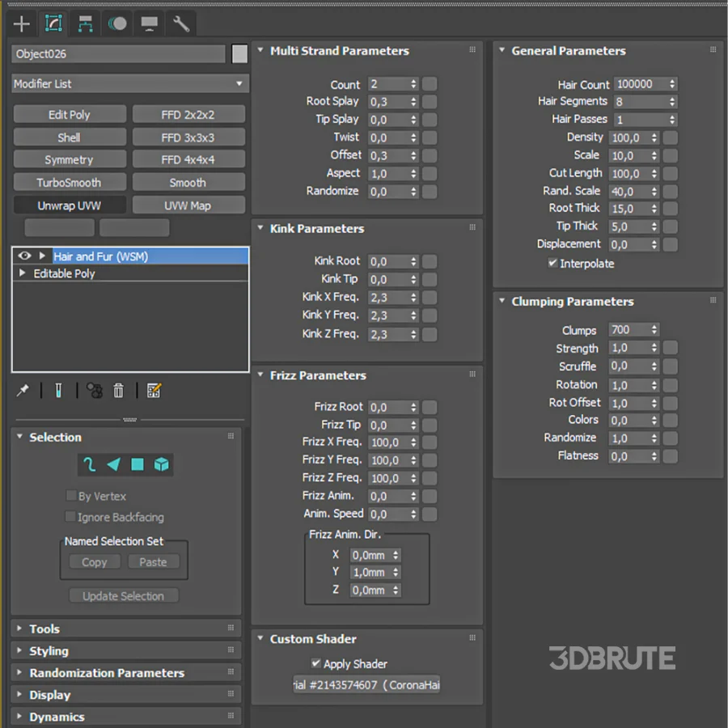This screenshot has width=728, height=728.
Task: Click the Scale value field
Action: (629, 155)
